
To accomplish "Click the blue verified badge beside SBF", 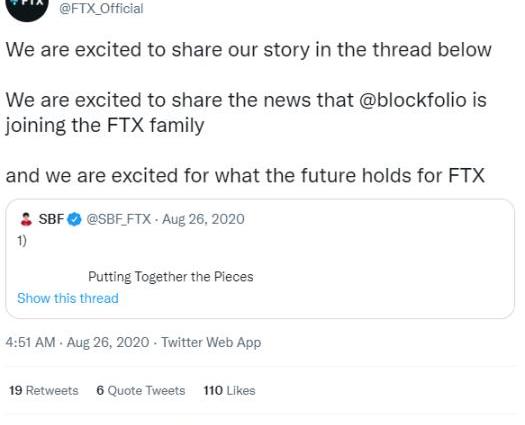I will (74, 219).
